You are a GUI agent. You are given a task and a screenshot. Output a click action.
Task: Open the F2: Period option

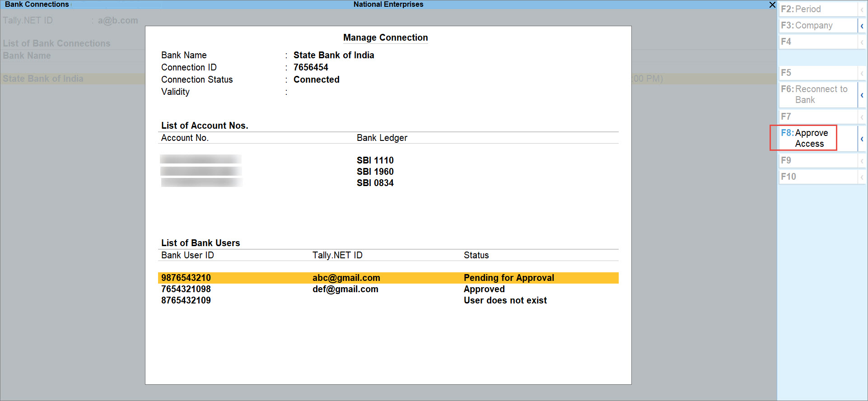(x=817, y=9)
